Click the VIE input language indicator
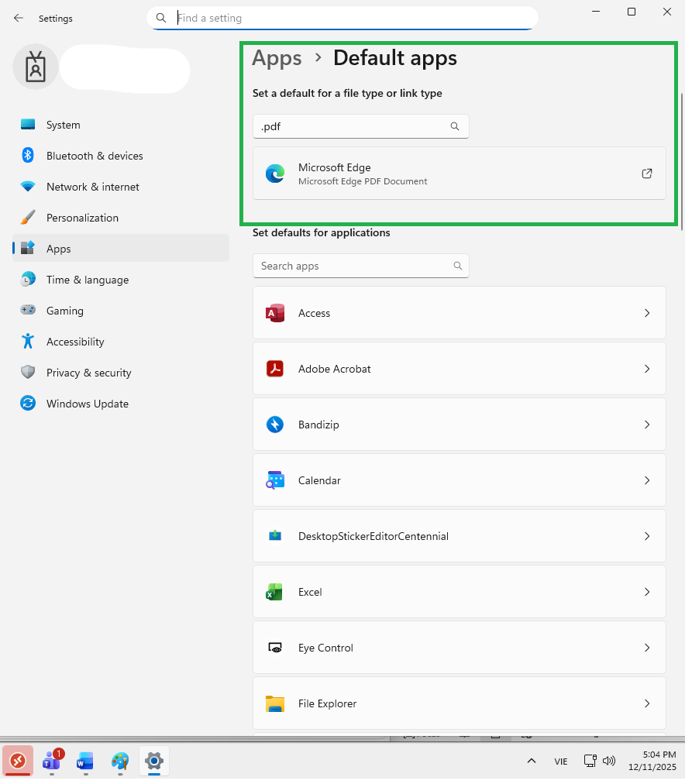The image size is (685, 784). [561, 762]
